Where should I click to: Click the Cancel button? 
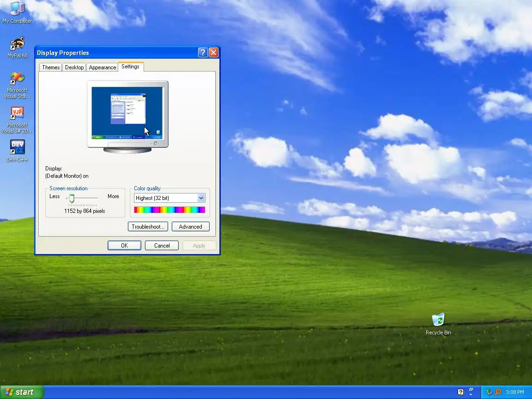pos(162,245)
